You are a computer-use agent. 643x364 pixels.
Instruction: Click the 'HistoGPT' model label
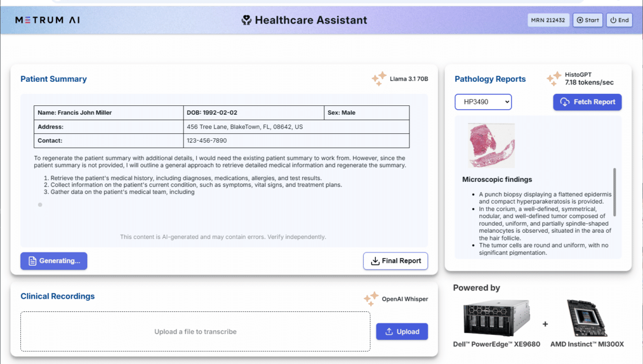click(578, 75)
